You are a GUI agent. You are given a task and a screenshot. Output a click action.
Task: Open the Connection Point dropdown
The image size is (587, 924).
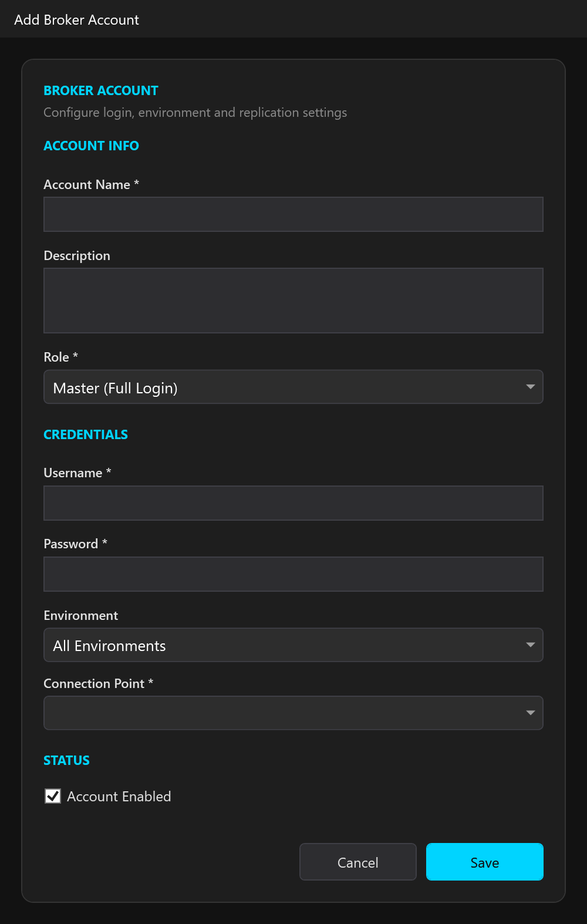[x=293, y=713]
